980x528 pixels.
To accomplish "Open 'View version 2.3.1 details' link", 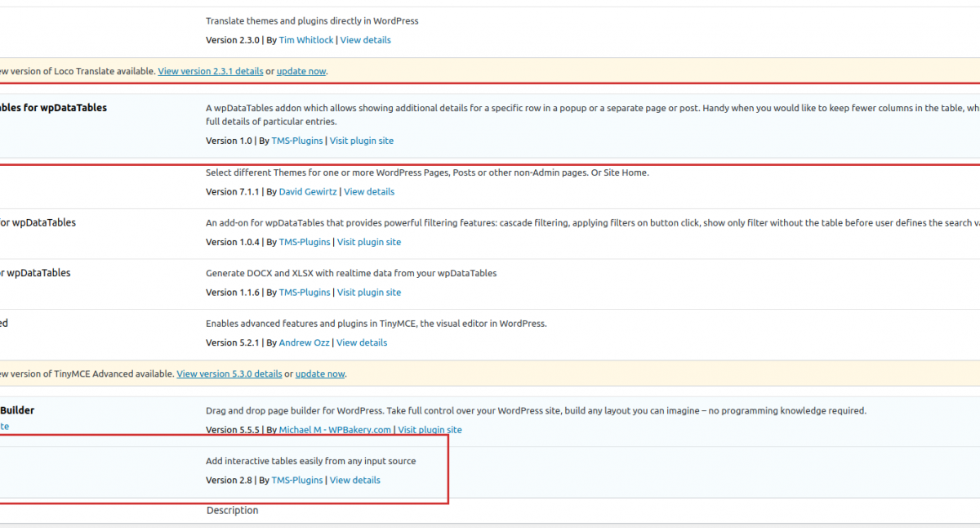I will (211, 71).
